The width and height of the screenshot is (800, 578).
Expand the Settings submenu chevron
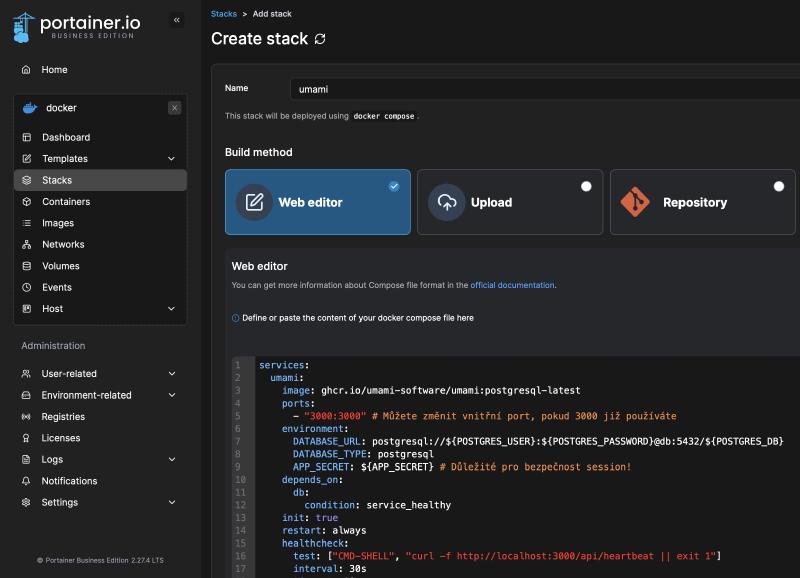pos(172,502)
